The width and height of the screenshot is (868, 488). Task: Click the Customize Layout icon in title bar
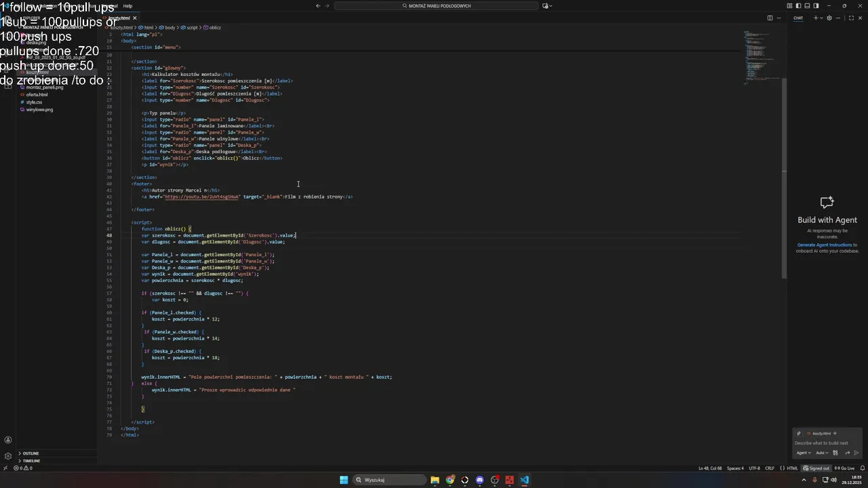coord(789,5)
